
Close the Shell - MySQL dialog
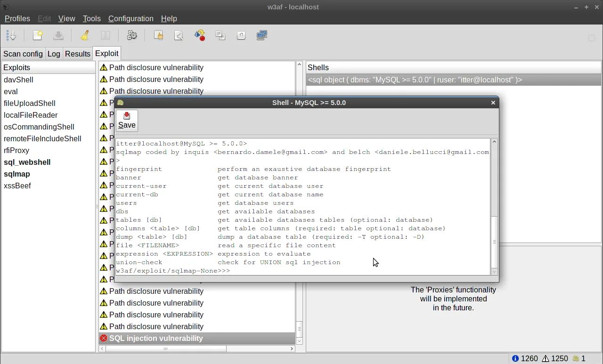click(493, 103)
